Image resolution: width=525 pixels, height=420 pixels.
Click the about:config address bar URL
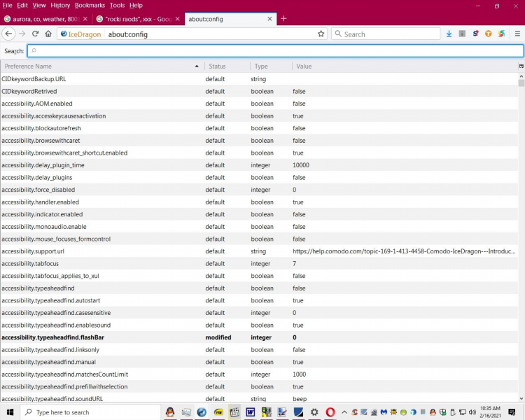[127, 34]
